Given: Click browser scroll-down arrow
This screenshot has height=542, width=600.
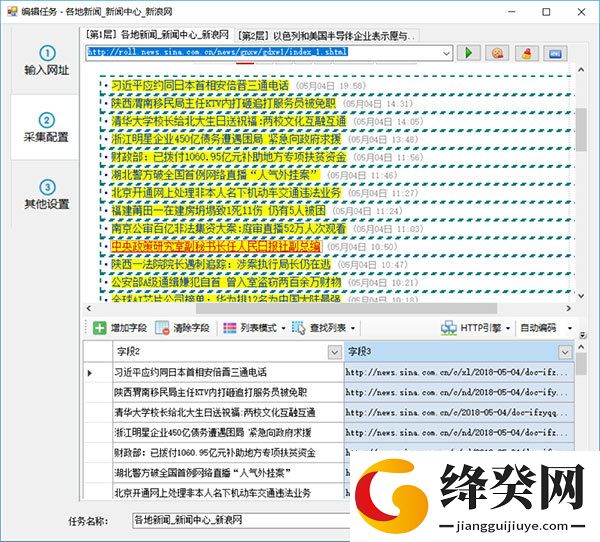Looking at the screenshot, I should point(581,296).
